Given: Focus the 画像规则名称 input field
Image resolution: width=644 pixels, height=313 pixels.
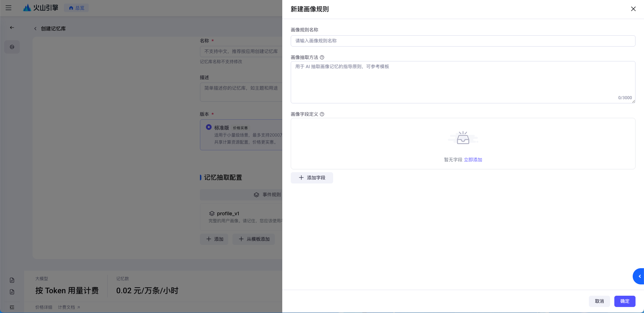Looking at the screenshot, I should pyautogui.click(x=463, y=41).
